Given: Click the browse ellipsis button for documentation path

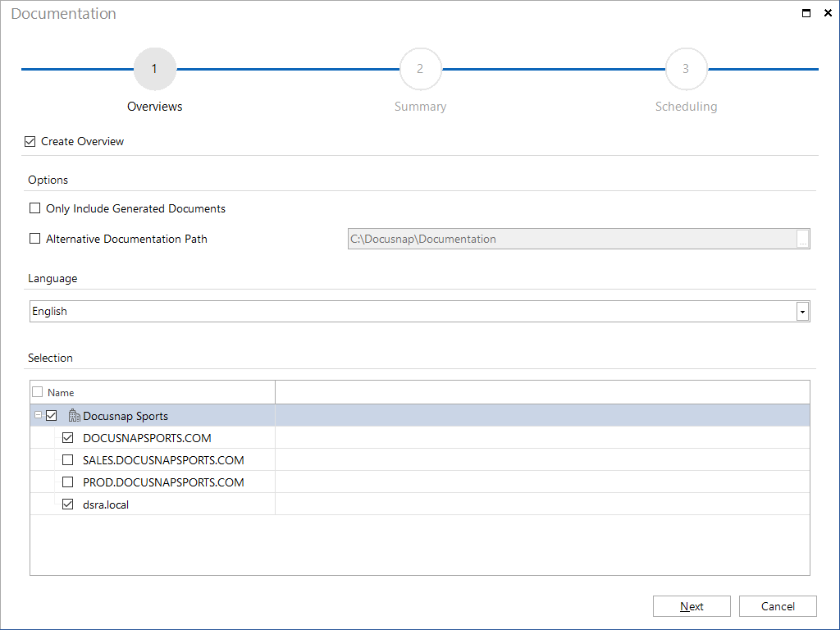Looking at the screenshot, I should (x=802, y=239).
